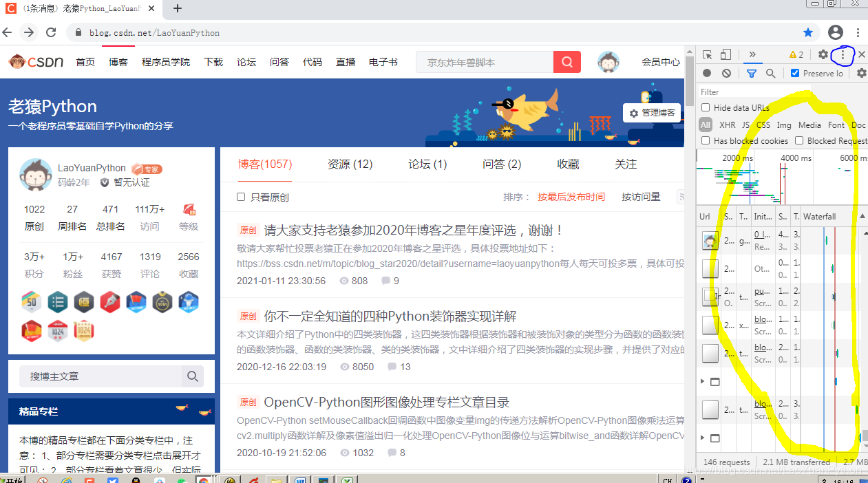
Task: Toggle the Preserve log checkbox
Action: (x=795, y=73)
